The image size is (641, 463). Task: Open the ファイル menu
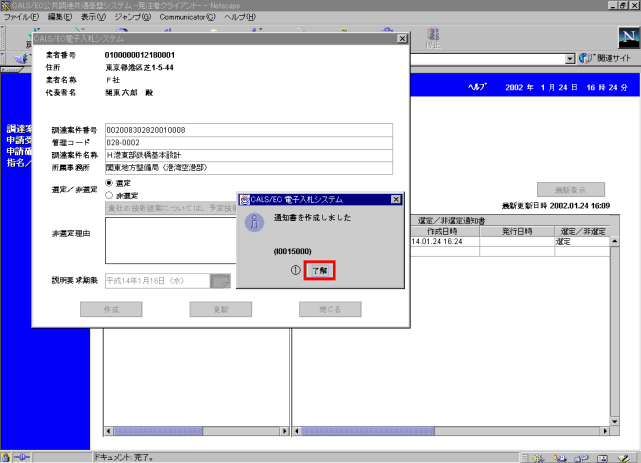pyautogui.click(x=21, y=17)
